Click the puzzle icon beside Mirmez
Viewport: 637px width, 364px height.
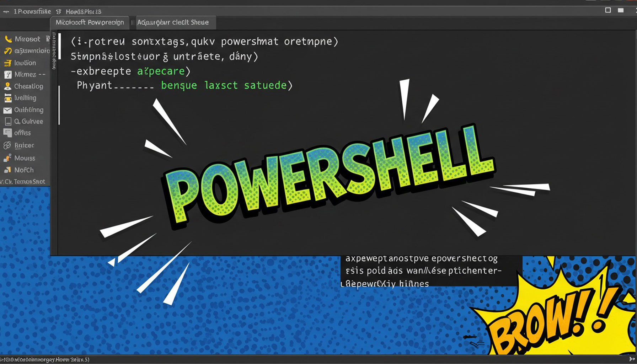click(x=8, y=75)
